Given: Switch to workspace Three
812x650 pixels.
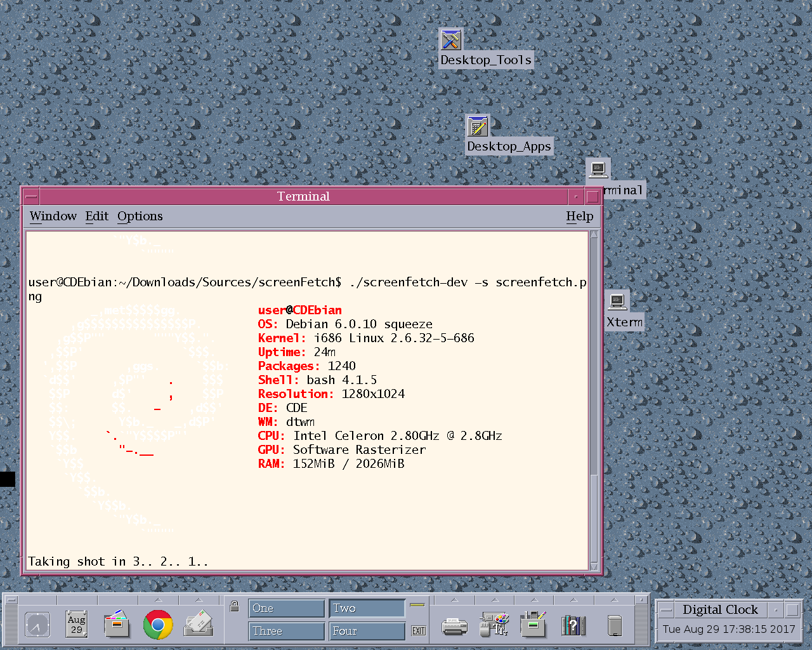Looking at the screenshot, I should (286, 631).
